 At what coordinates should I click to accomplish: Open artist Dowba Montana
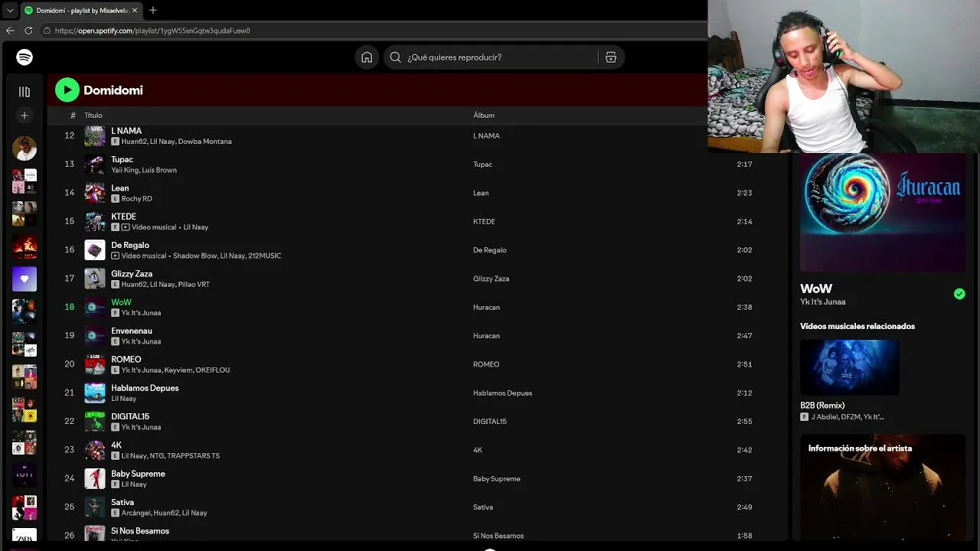click(x=205, y=142)
